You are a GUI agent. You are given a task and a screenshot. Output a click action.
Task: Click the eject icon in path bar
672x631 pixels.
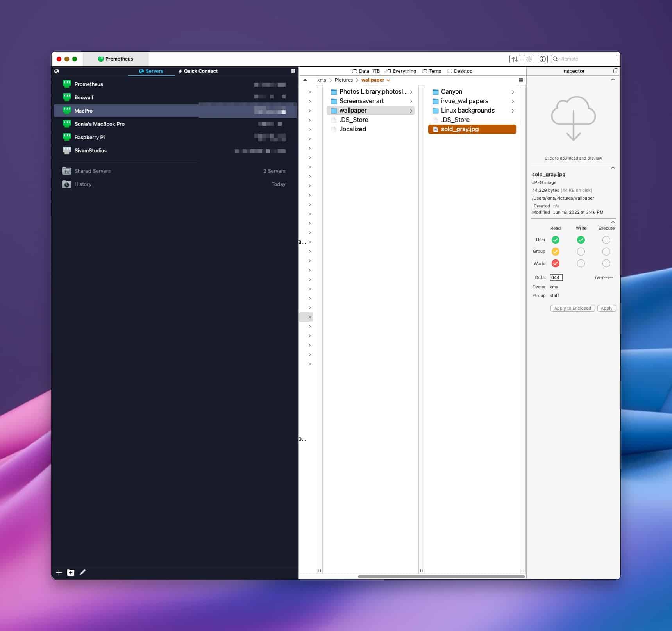(x=305, y=80)
